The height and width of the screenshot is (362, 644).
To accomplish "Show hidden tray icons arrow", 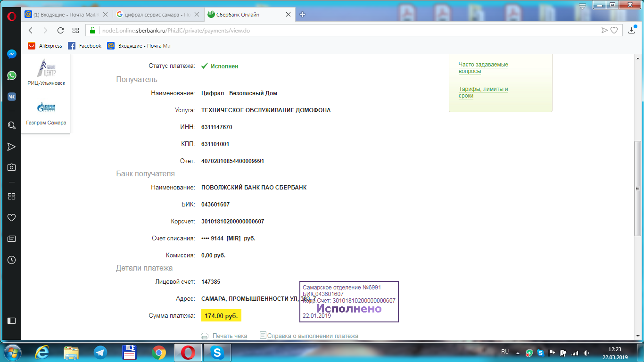I will point(518,353).
